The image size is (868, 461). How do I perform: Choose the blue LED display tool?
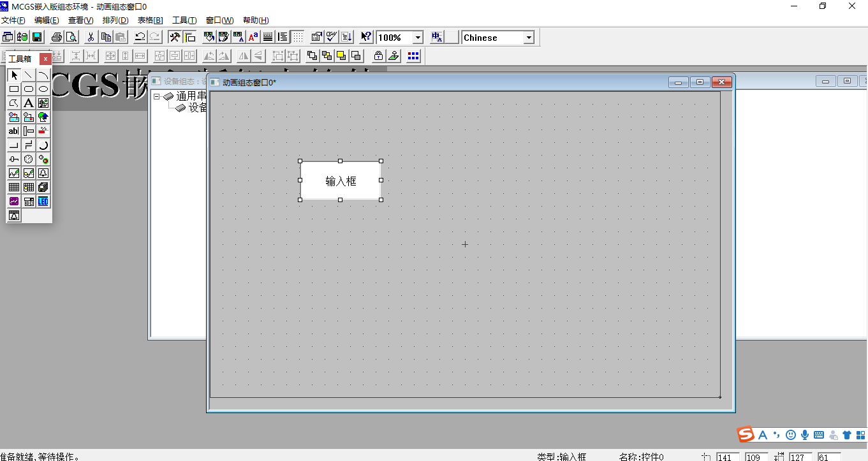coord(43,201)
